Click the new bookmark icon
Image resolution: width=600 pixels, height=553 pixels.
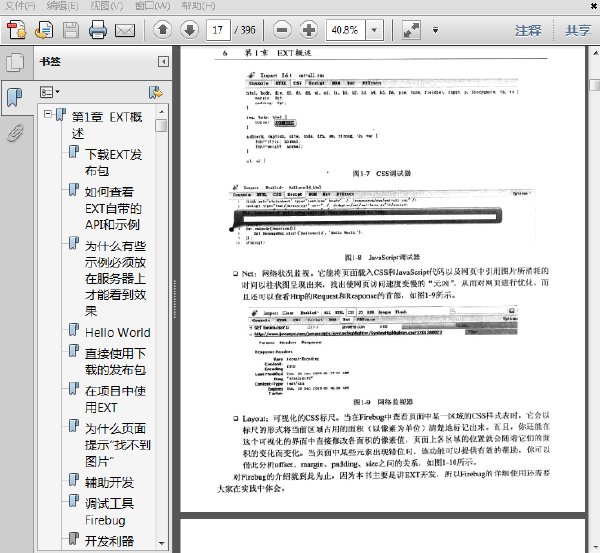click(x=156, y=92)
